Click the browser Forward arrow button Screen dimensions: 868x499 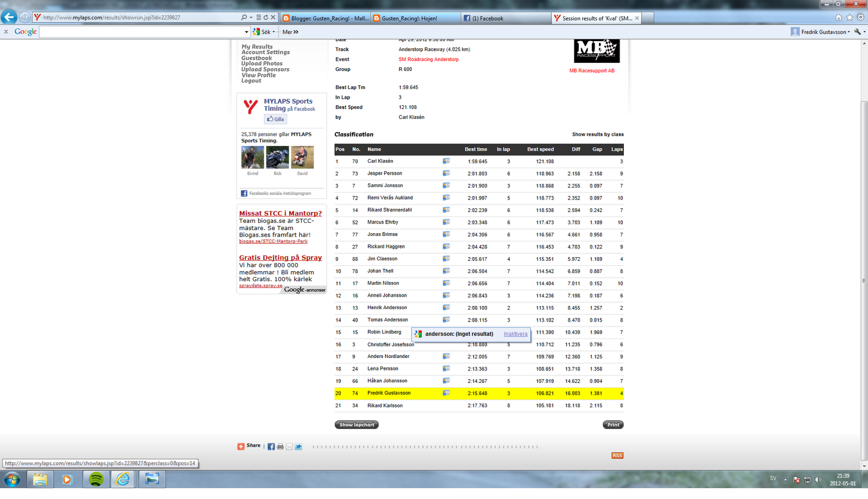pos(25,17)
